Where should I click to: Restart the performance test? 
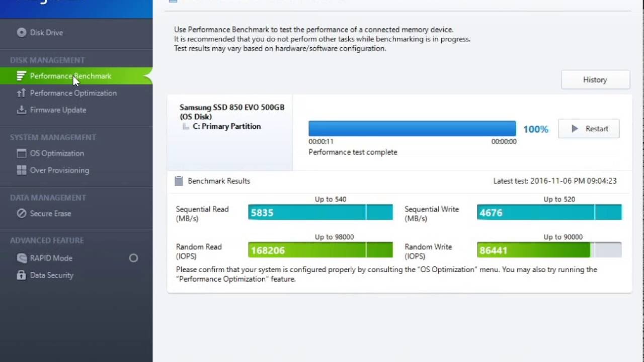[589, 129]
